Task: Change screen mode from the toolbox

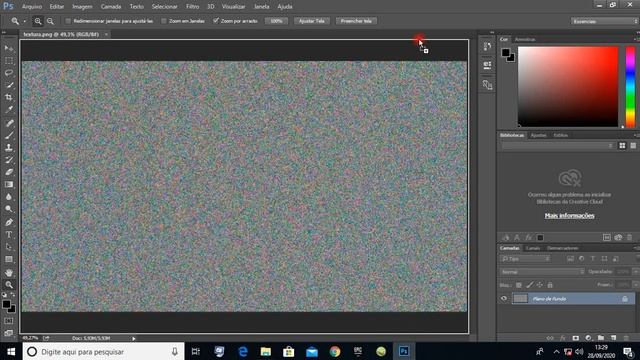Action: coord(9,333)
